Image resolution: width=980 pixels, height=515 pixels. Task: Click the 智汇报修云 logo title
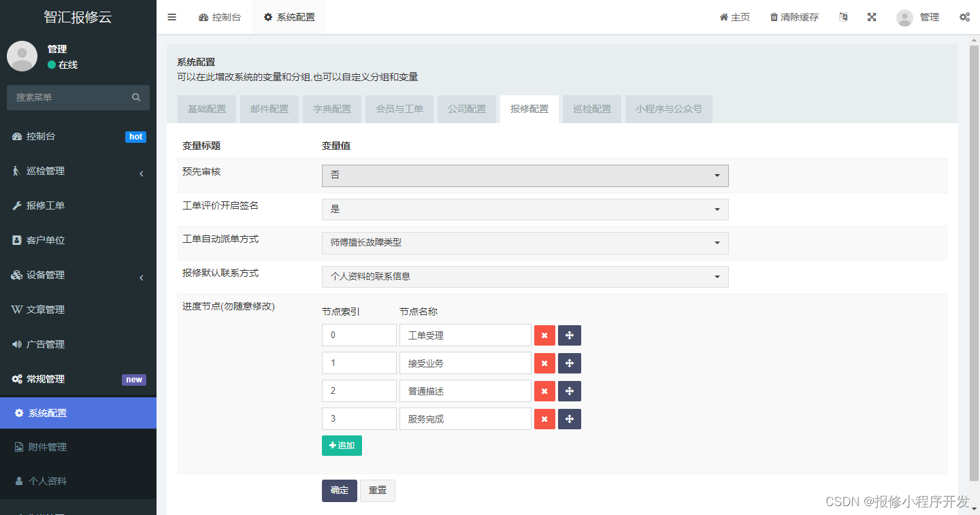pyautogui.click(x=78, y=17)
